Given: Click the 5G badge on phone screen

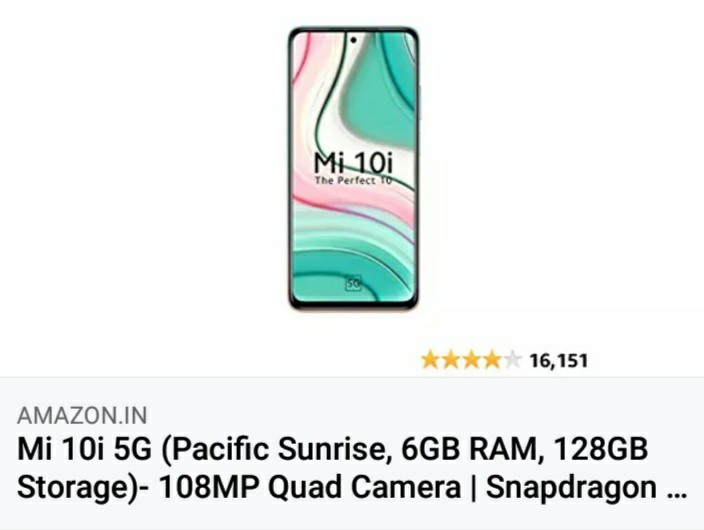Looking at the screenshot, I should pos(353,283).
